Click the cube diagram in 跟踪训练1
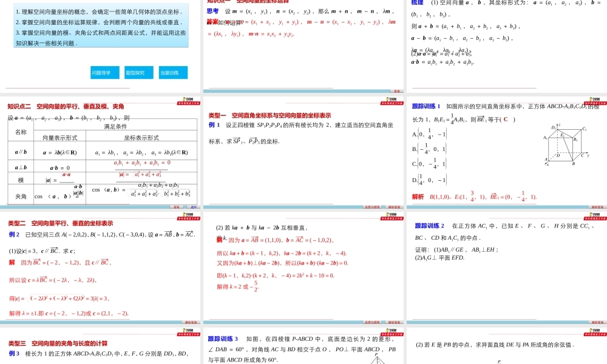The image size is (607, 364). (x=567, y=146)
